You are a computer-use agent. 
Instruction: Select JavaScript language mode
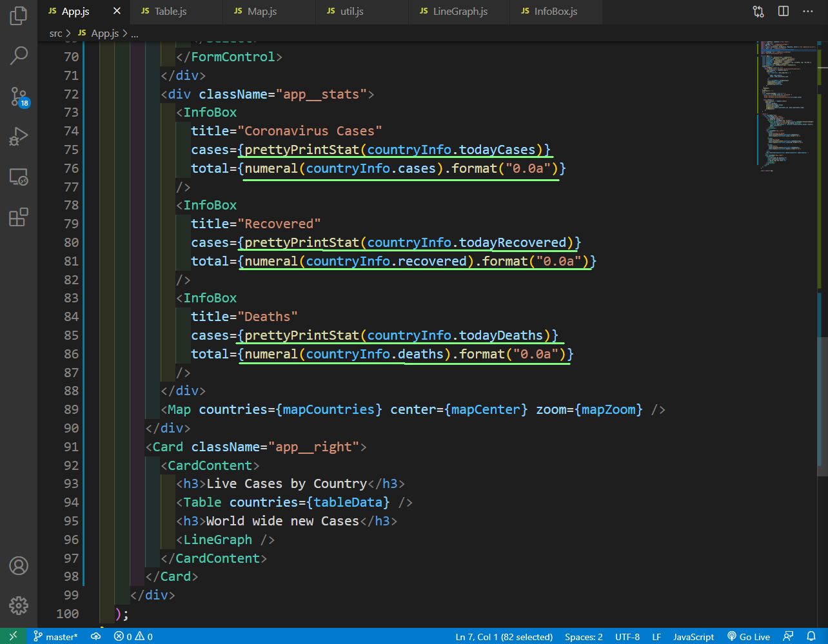693,636
